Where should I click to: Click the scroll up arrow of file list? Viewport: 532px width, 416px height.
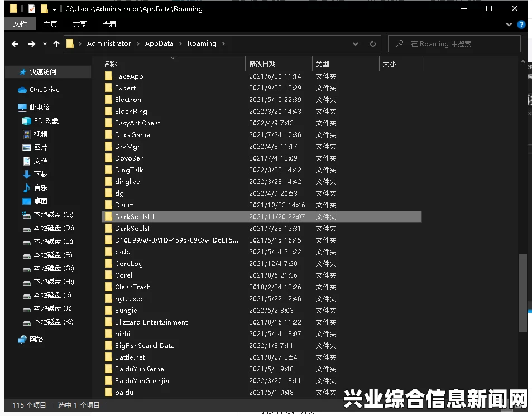(x=523, y=61)
